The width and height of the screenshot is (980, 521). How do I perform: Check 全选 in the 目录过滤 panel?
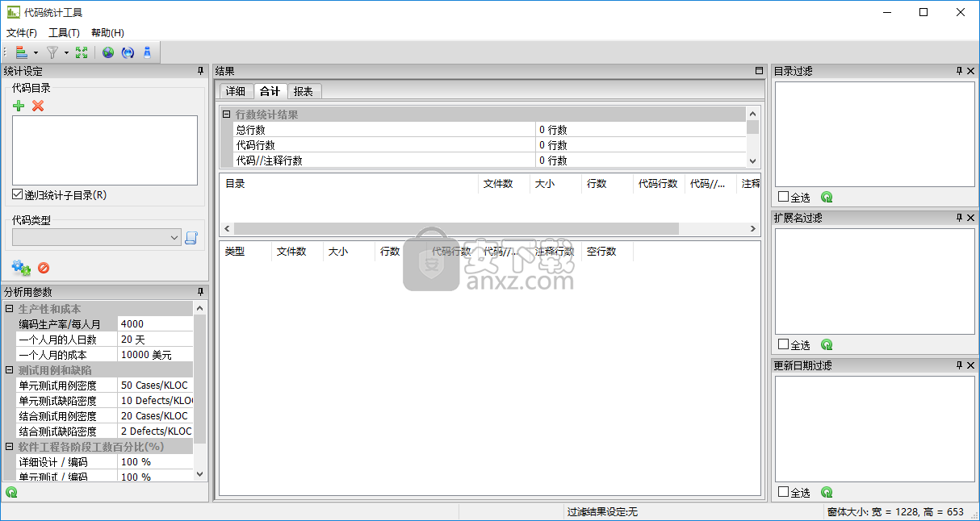pos(783,197)
